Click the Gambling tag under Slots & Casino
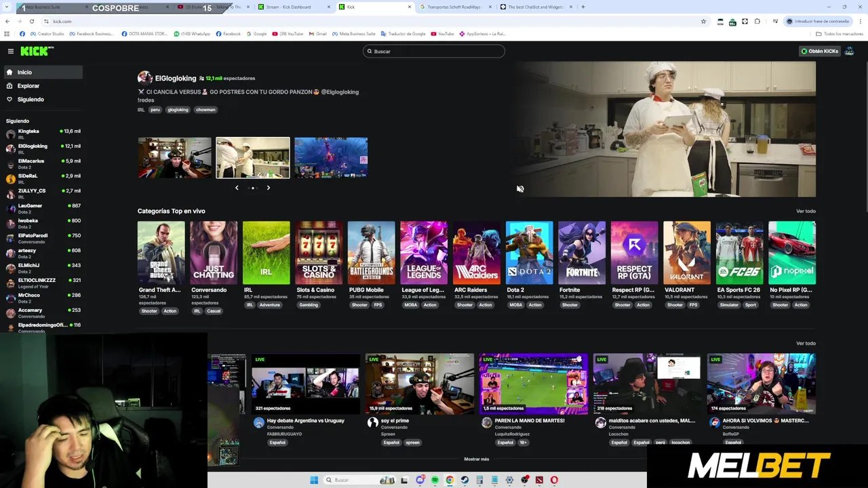Image resolution: width=868 pixels, height=488 pixels. pyautogui.click(x=309, y=305)
